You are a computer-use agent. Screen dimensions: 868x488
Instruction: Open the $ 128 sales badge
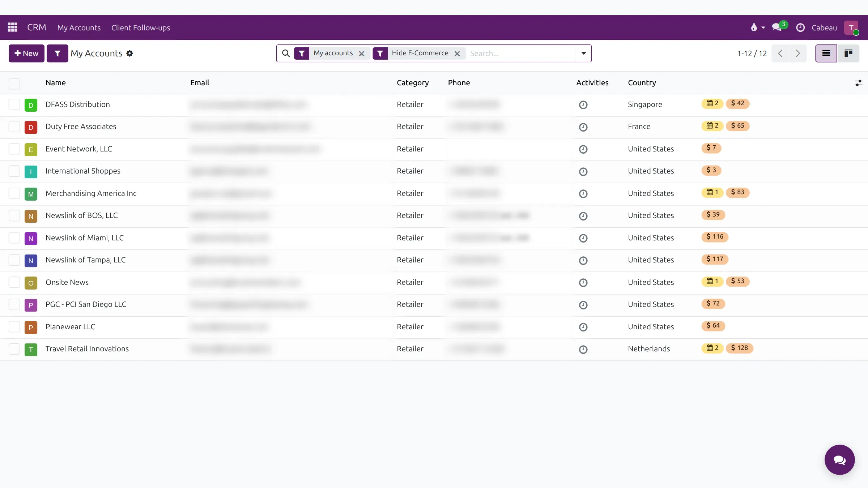click(x=739, y=348)
